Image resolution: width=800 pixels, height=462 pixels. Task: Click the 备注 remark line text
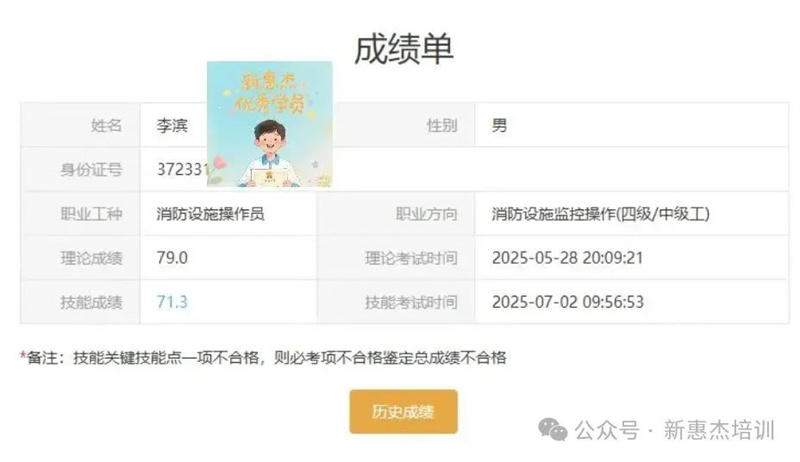(x=263, y=357)
